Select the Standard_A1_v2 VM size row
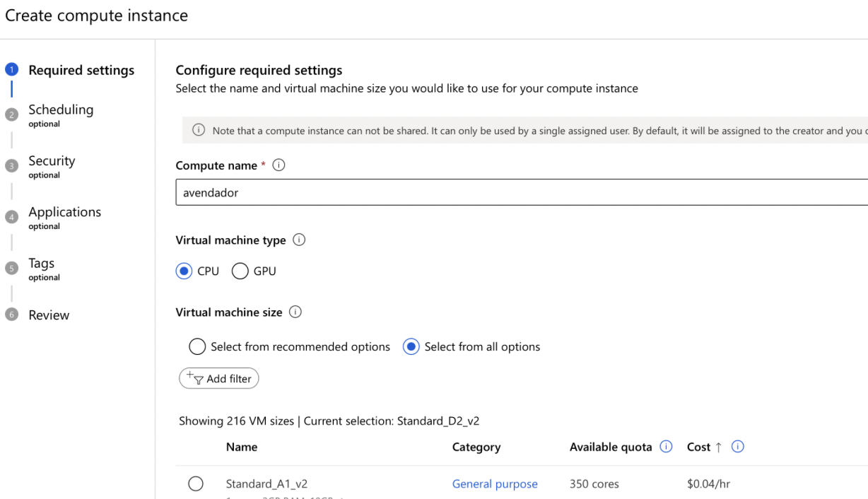The height and width of the screenshot is (499, 868). [196, 484]
